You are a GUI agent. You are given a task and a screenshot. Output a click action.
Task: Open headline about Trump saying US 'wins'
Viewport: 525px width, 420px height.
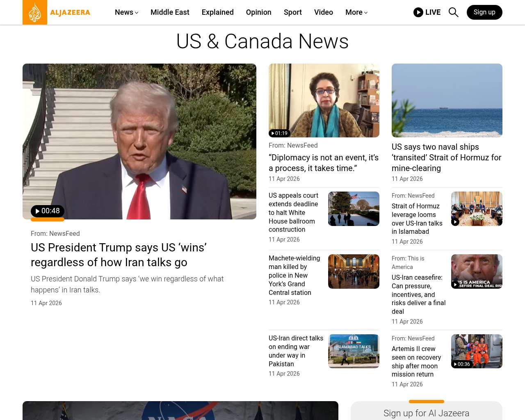[119, 255]
